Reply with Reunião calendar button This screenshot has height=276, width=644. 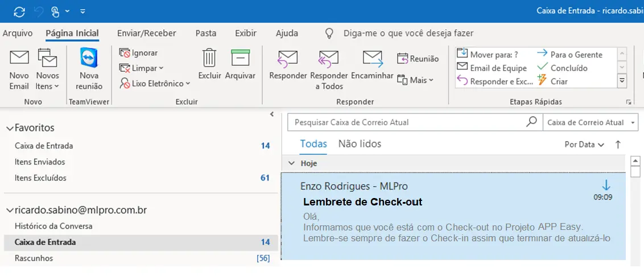[418, 59]
